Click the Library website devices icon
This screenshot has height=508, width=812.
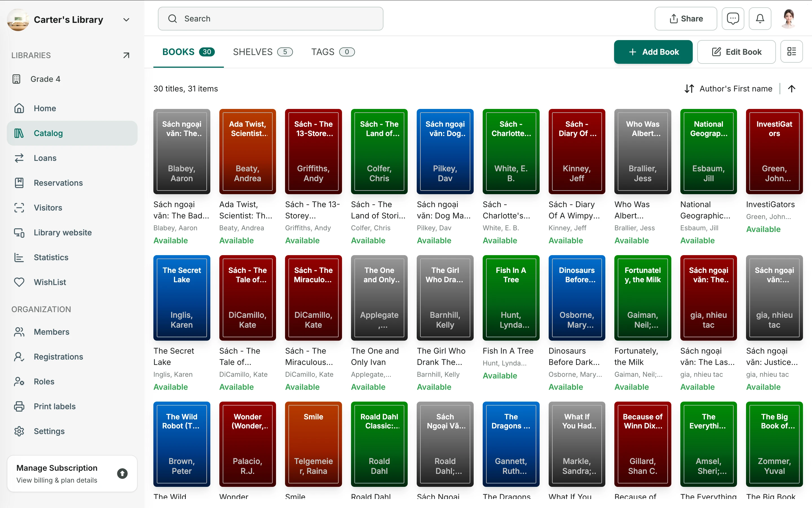coord(19,233)
